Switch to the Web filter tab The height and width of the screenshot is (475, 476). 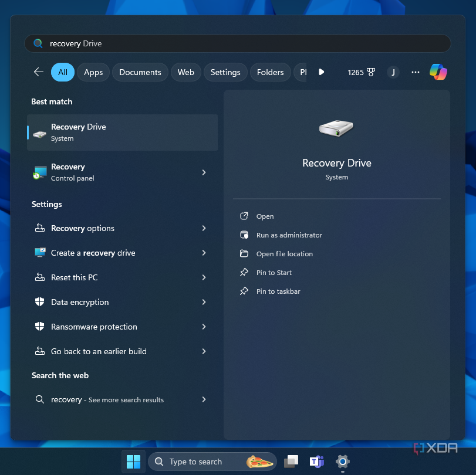point(186,72)
